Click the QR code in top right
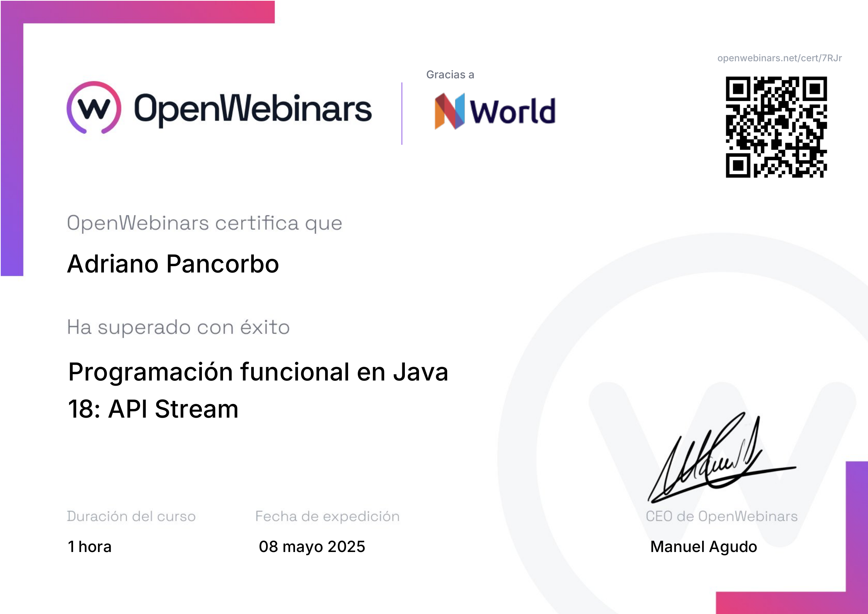The image size is (868, 614). pyautogui.click(x=776, y=127)
